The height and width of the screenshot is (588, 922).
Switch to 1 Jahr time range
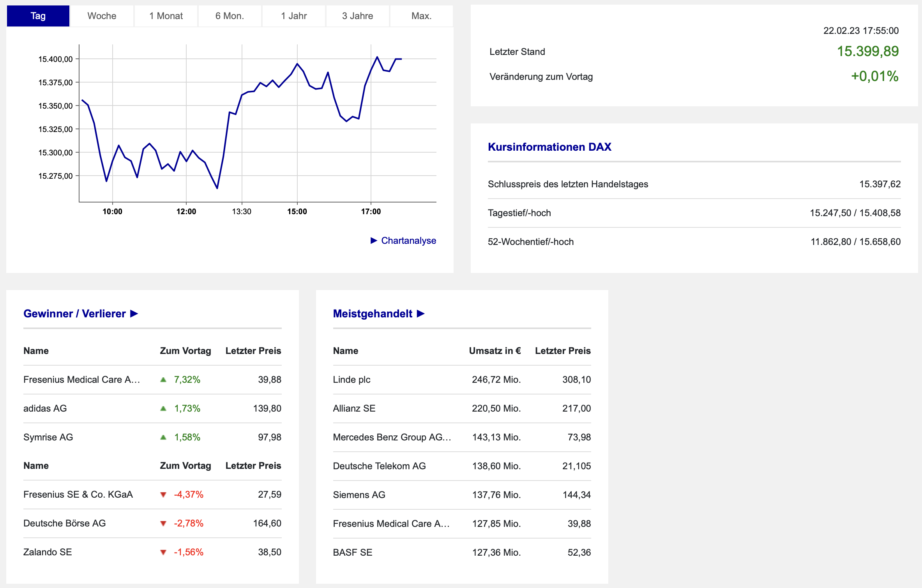294,16
